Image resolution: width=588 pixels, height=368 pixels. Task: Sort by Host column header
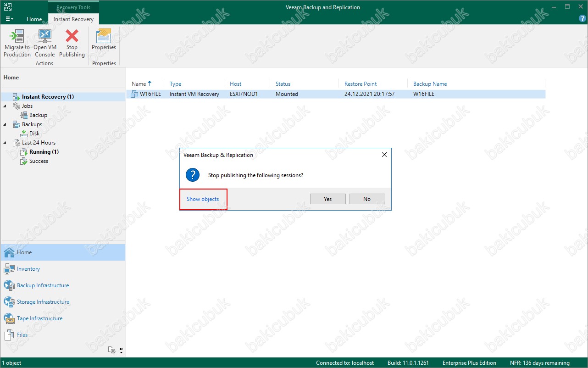click(236, 84)
